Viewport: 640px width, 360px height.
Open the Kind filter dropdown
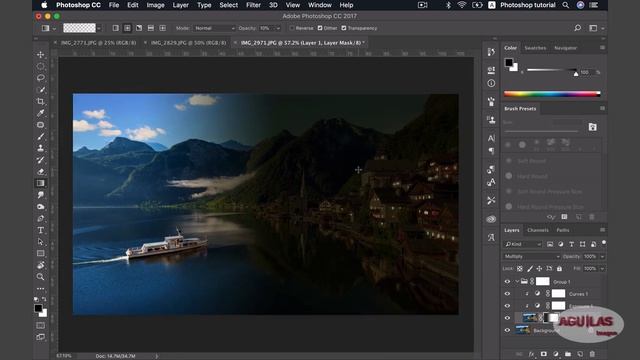click(x=523, y=244)
